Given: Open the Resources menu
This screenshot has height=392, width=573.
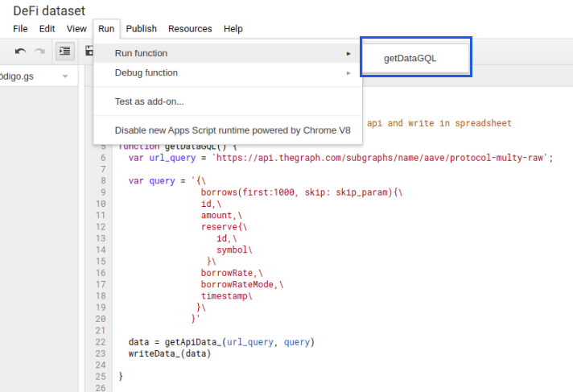Looking at the screenshot, I should (190, 28).
